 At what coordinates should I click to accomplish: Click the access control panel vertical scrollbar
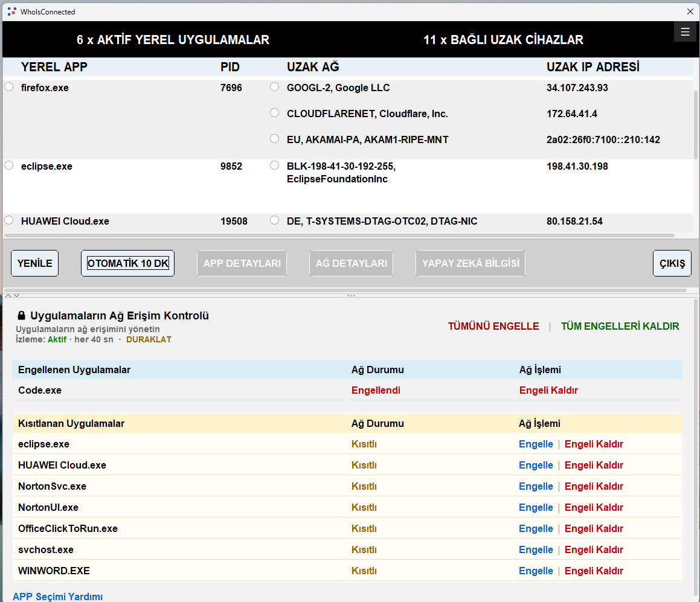pos(696,446)
